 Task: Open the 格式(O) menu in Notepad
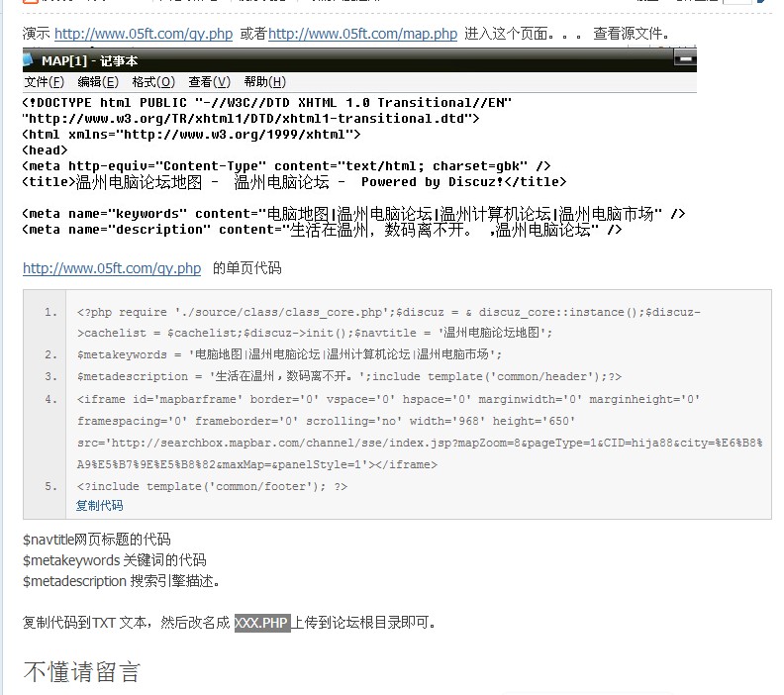pyautogui.click(x=153, y=81)
